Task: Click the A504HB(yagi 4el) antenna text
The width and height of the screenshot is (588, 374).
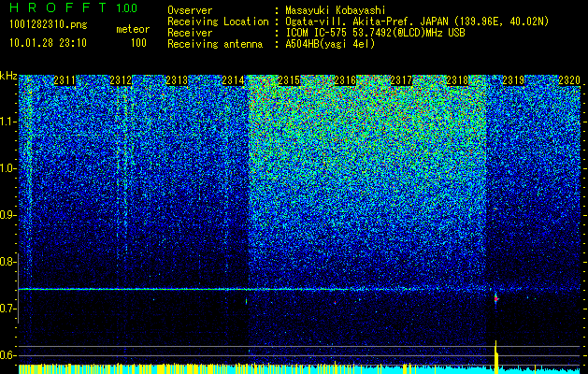Action: pyautogui.click(x=330, y=44)
